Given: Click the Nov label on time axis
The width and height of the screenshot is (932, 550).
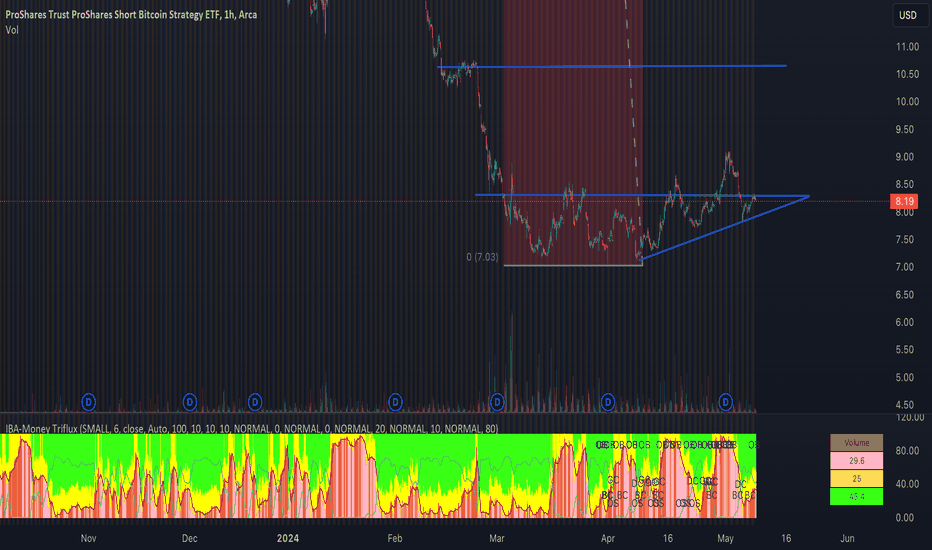Looking at the screenshot, I should click(89, 538).
